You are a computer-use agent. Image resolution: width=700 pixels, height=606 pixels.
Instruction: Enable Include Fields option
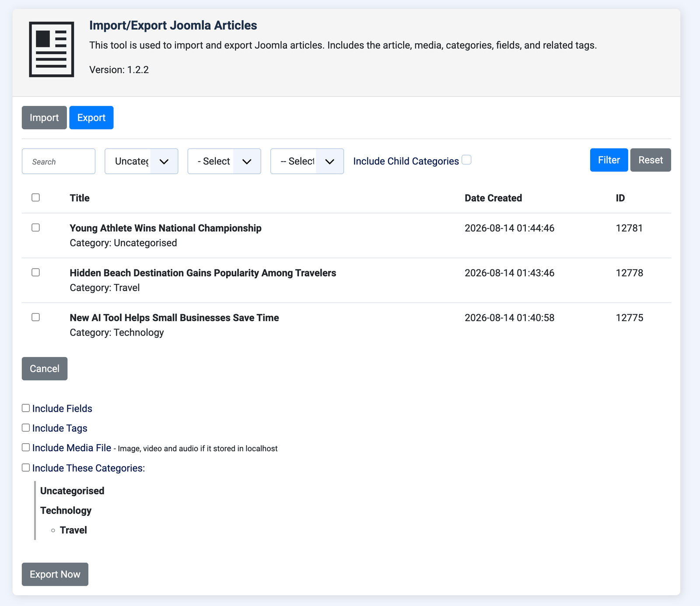pos(26,408)
